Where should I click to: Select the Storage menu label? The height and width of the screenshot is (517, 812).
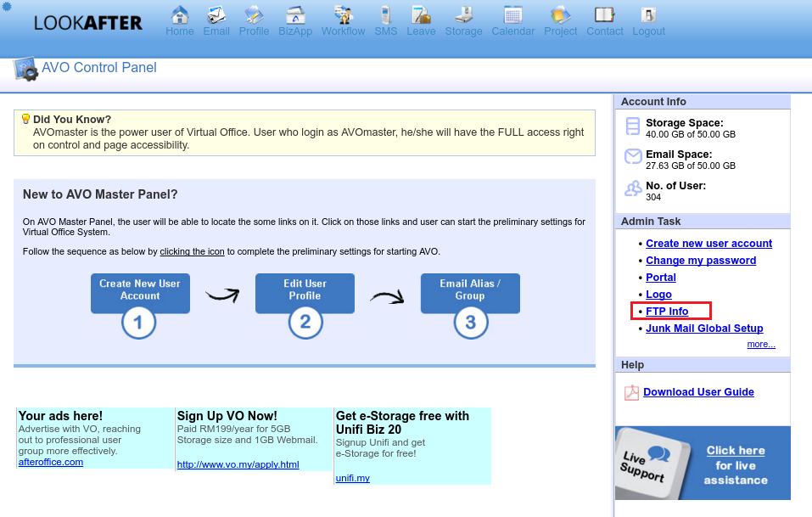point(463,31)
